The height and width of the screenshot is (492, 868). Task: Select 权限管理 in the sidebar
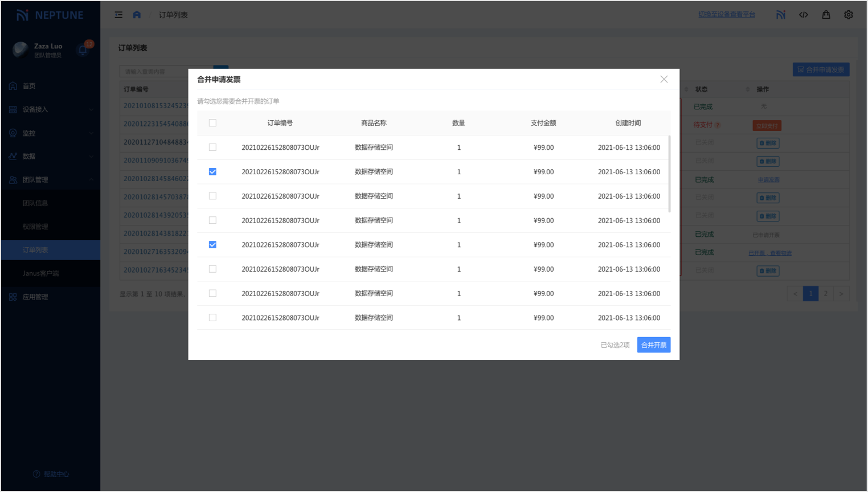pyautogui.click(x=35, y=227)
